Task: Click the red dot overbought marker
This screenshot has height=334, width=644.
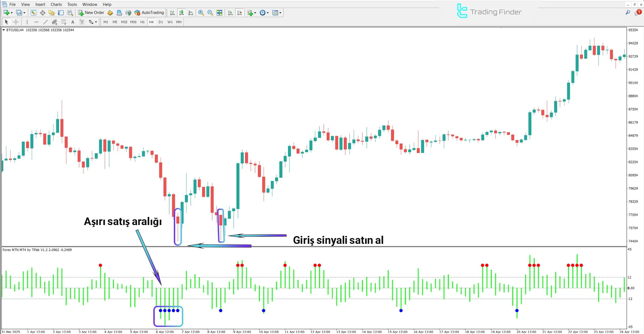Action: pyautogui.click(x=100, y=265)
